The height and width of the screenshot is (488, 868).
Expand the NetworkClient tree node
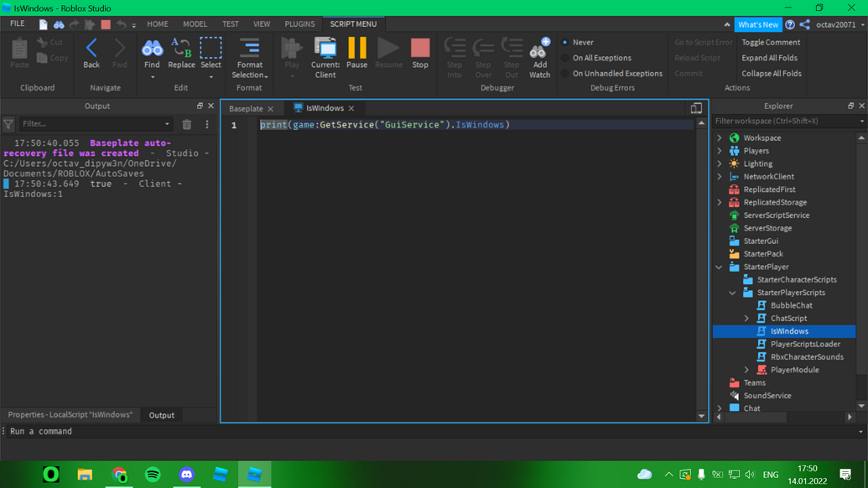(720, 176)
